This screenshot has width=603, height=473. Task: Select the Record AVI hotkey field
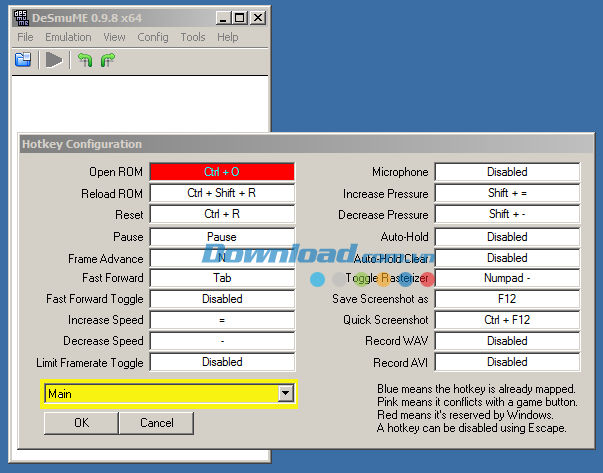click(x=507, y=362)
